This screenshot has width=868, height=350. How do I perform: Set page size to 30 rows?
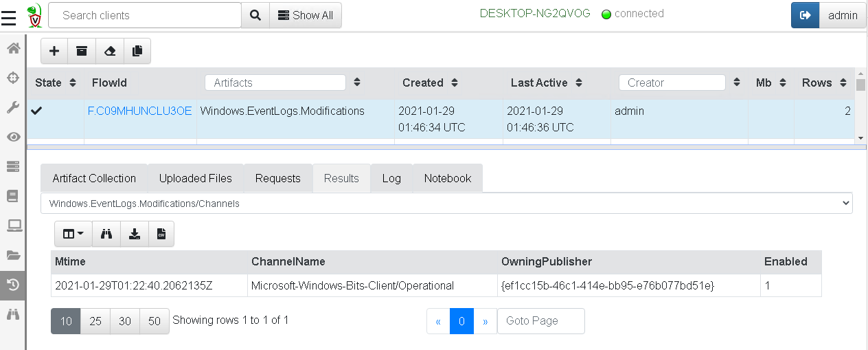125,321
